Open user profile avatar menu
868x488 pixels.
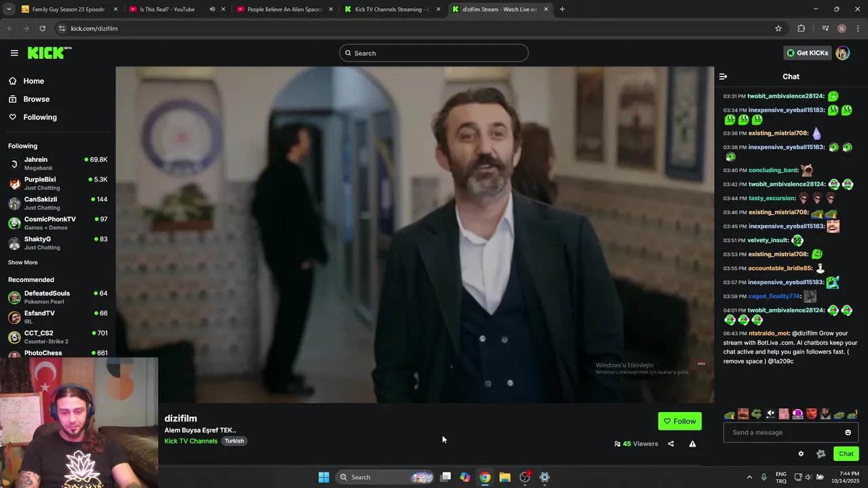[842, 53]
